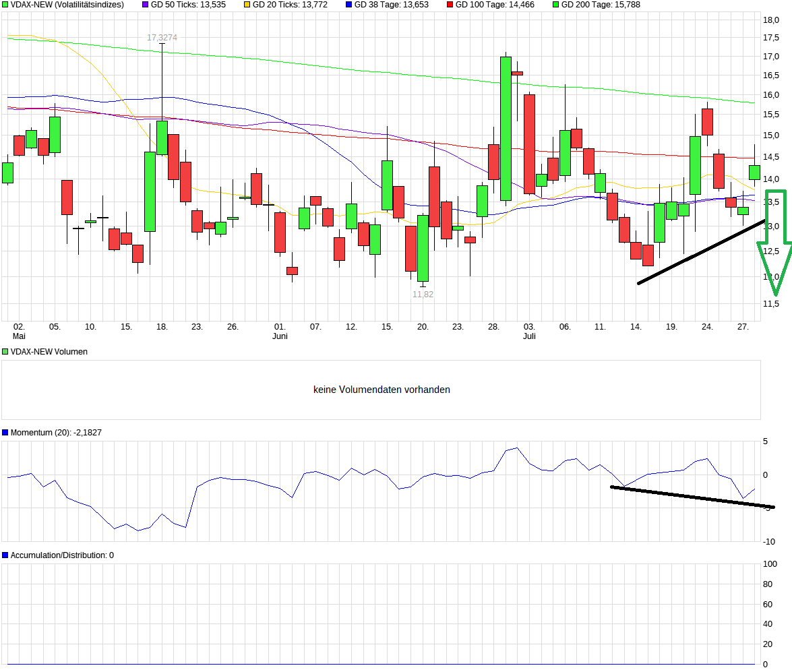
Task: Click the 11,5 price axis value
Action: [771, 304]
